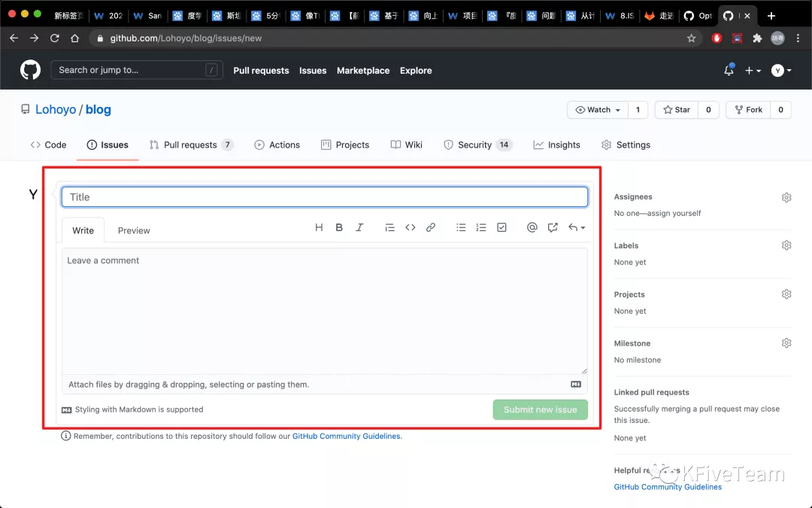Click the GitHub Octocat logo in header

(x=30, y=70)
